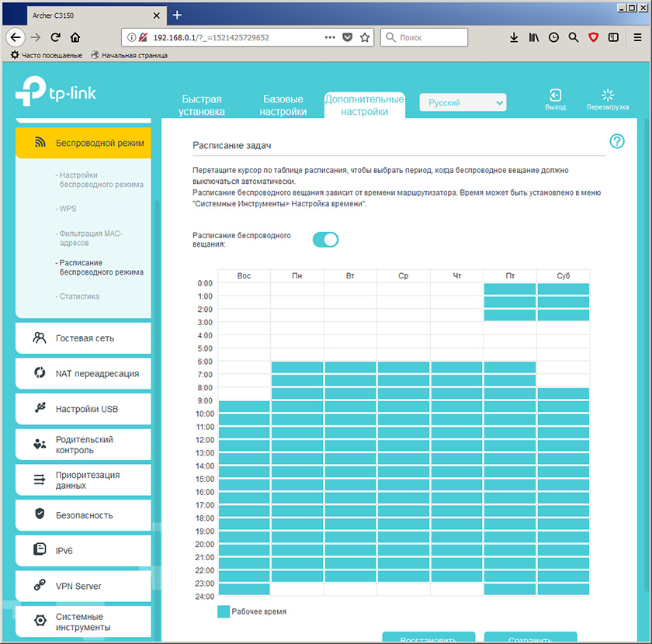Open the WPS submenu link
Viewport: 652px width, 644px height.
68,209
